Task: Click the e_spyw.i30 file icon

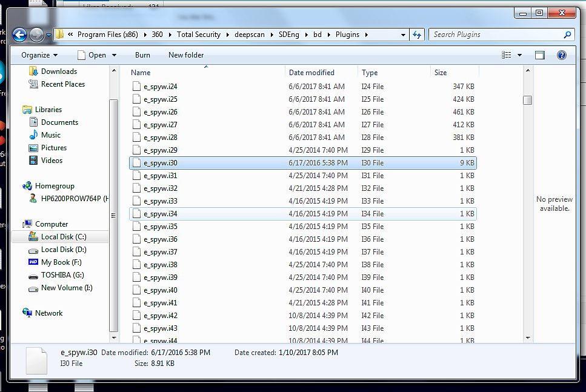Action: point(136,162)
